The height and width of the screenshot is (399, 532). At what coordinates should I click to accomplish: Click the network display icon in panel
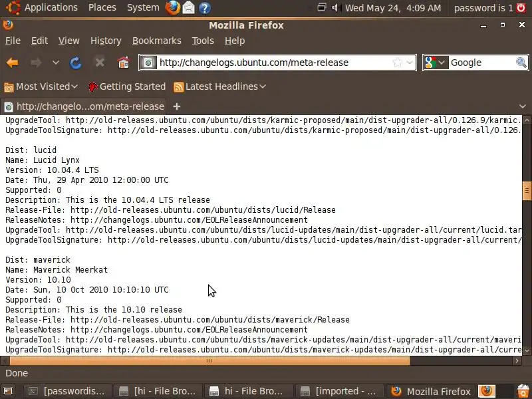(321, 7)
